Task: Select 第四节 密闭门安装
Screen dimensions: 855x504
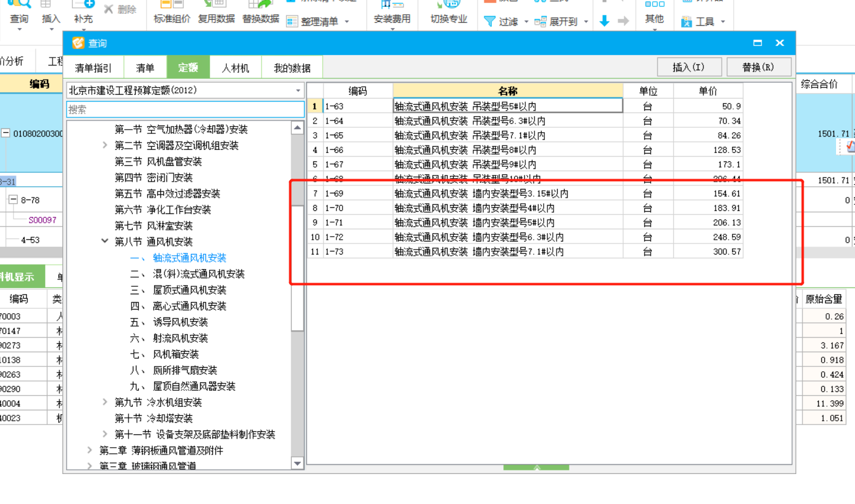Action: (154, 177)
